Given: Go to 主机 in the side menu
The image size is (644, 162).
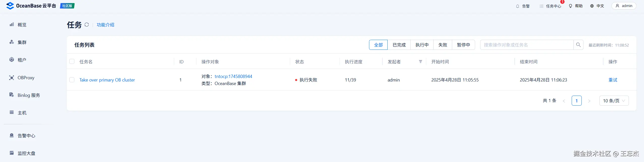Looking at the screenshot, I should [22, 113].
